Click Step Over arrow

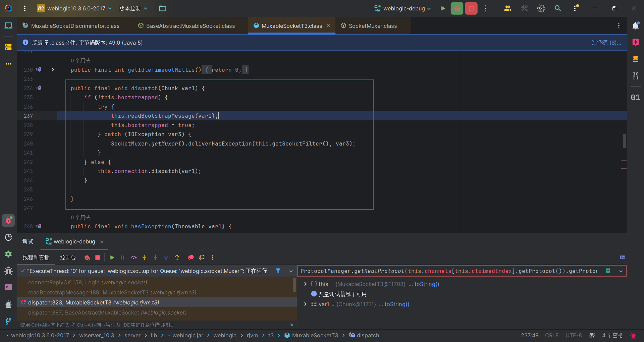point(133,258)
